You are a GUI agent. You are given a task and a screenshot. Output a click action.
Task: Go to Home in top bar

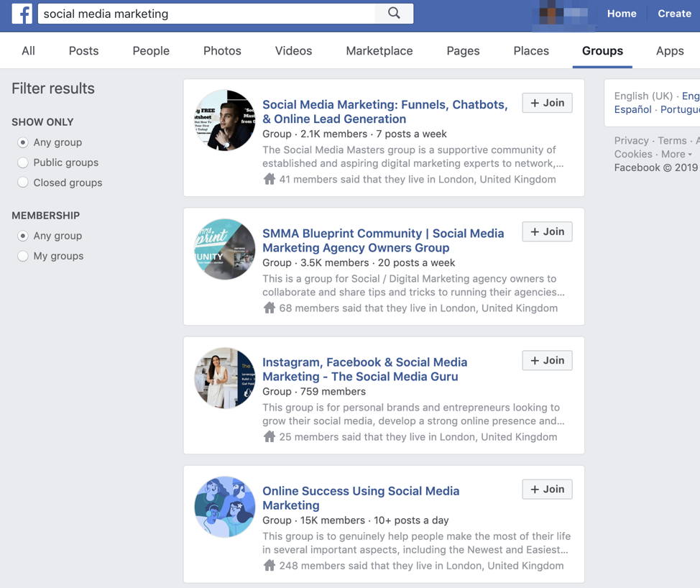coord(622,14)
